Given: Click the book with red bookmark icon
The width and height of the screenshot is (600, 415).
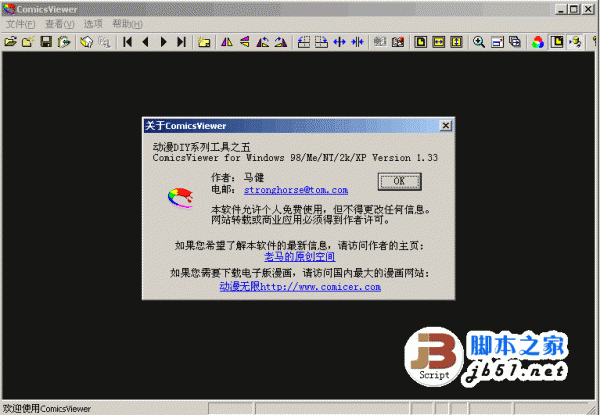Looking at the screenshot, I should (398, 42).
